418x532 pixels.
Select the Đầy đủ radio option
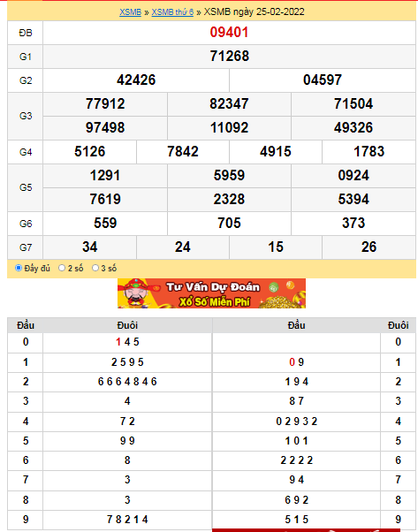(x=19, y=268)
